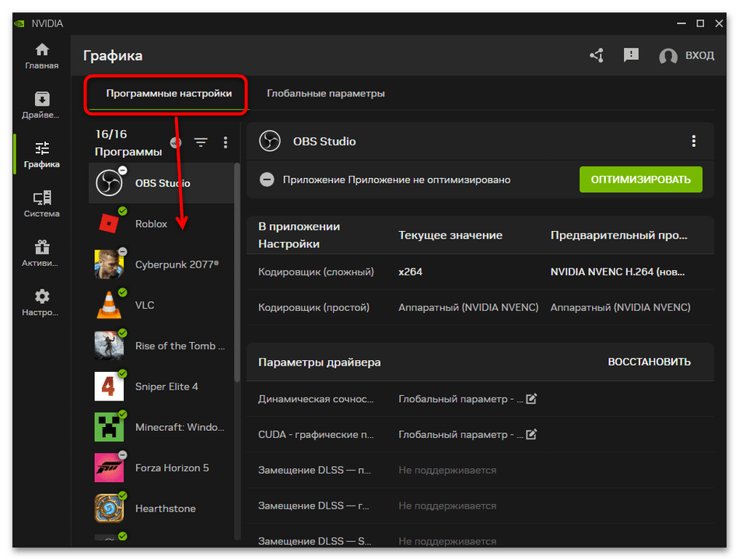This screenshot has height=560, width=739.
Task: Select the Программные настройки tab
Action: [x=169, y=93]
